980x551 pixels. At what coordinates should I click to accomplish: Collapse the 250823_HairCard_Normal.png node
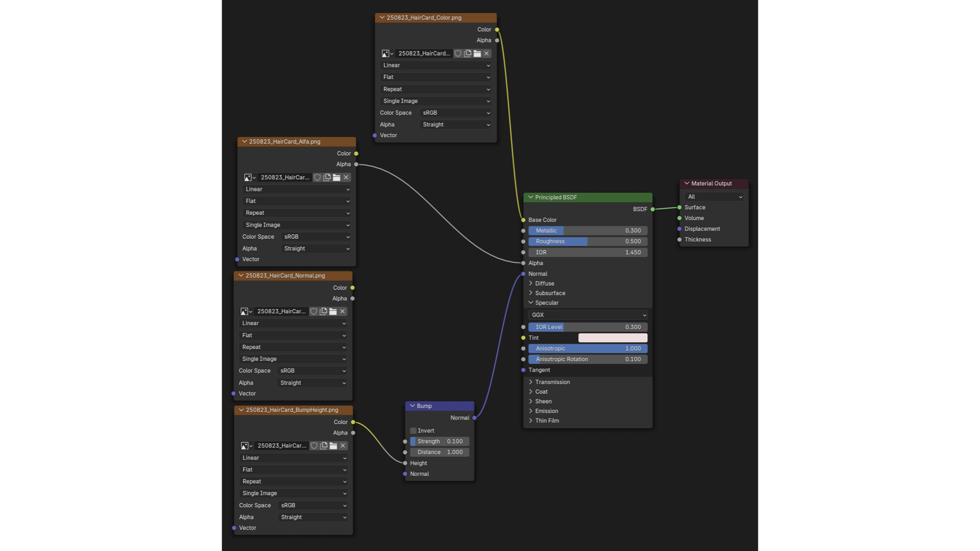241,276
